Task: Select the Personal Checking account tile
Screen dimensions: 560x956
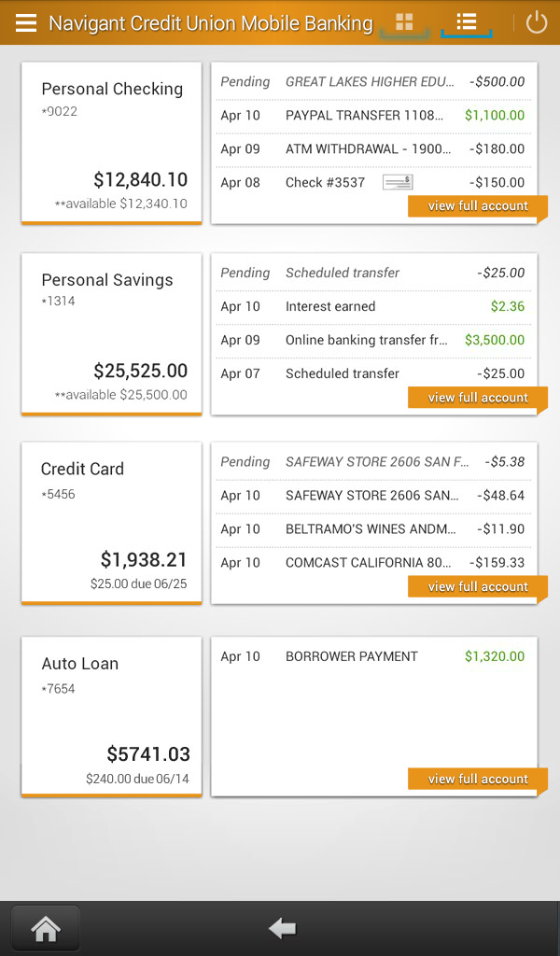Action: (111, 144)
